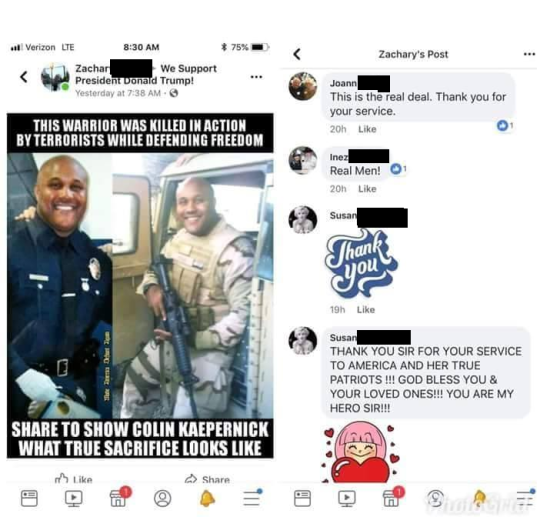Image resolution: width=540 pixels, height=517 pixels.
Task: Open the Watch video tab in left bottom bar
Action: click(74, 498)
